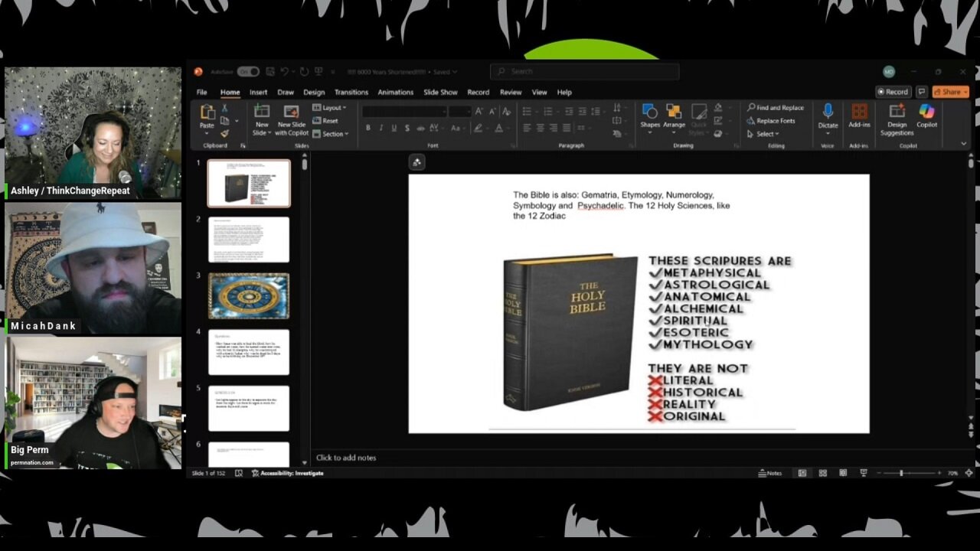Switch to the Insert tab
Image resolution: width=980 pixels, height=551 pixels.
click(x=259, y=93)
